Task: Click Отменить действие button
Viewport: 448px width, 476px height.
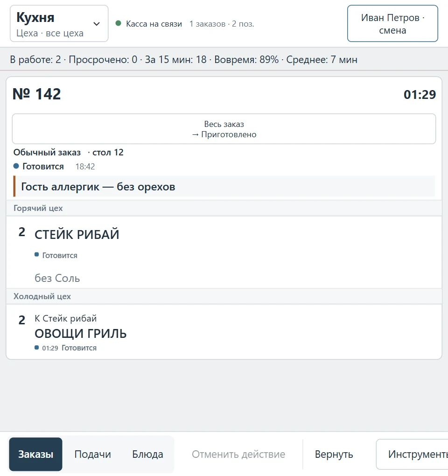Action: pos(238,454)
